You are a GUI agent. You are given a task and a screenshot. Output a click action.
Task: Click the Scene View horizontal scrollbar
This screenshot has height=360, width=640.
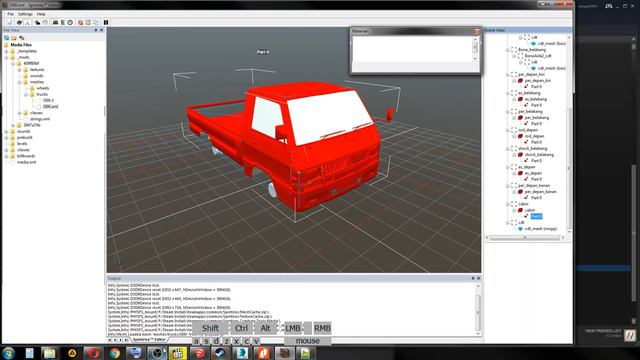point(524,238)
